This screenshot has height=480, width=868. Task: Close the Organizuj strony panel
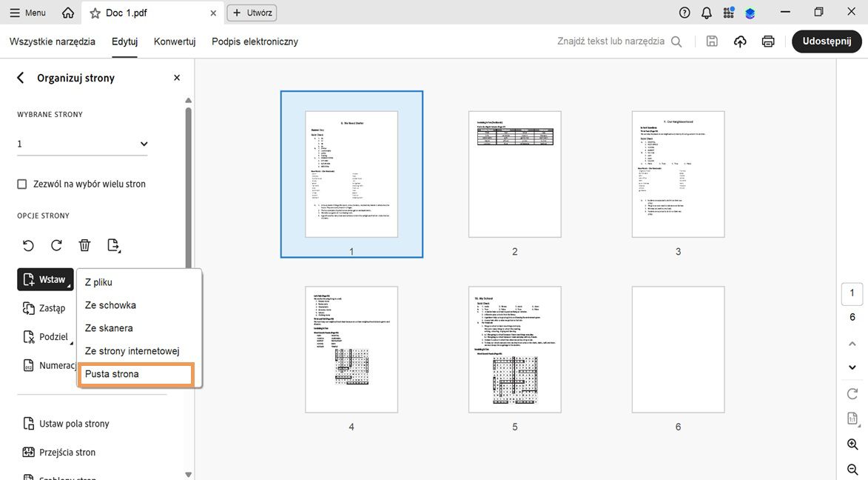(177, 78)
